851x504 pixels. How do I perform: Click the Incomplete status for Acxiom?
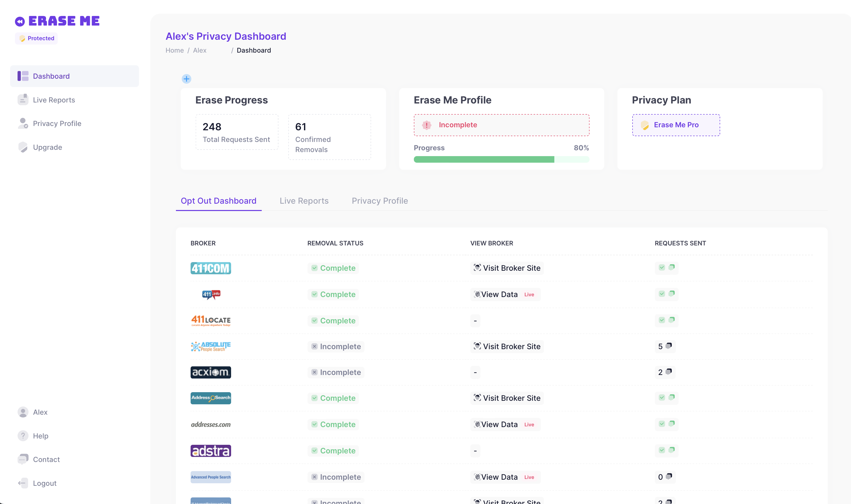336,372
